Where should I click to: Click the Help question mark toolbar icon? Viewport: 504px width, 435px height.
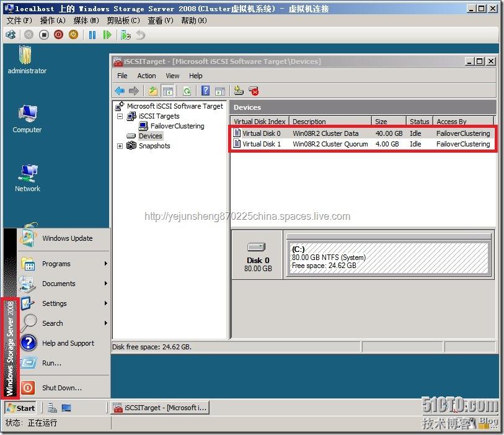(205, 91)
